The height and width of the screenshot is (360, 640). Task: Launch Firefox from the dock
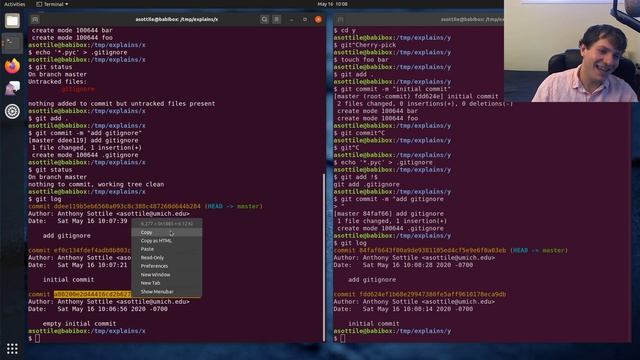tap(12, 66)
